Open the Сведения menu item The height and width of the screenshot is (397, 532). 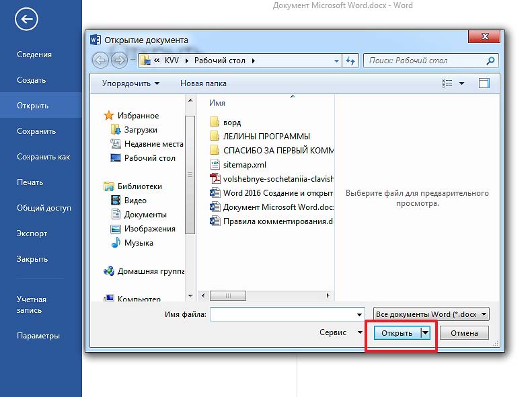point(34,55)
